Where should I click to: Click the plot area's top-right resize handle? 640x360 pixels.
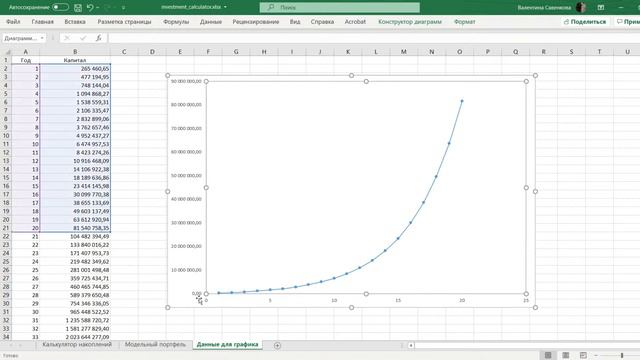tap(526, 82)
